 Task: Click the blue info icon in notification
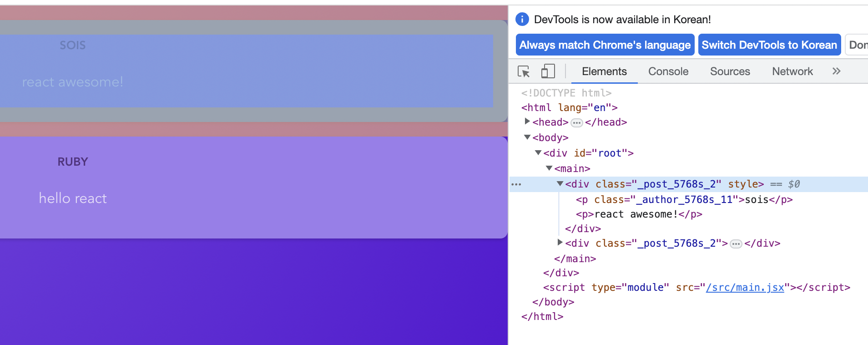click(522, 19)
